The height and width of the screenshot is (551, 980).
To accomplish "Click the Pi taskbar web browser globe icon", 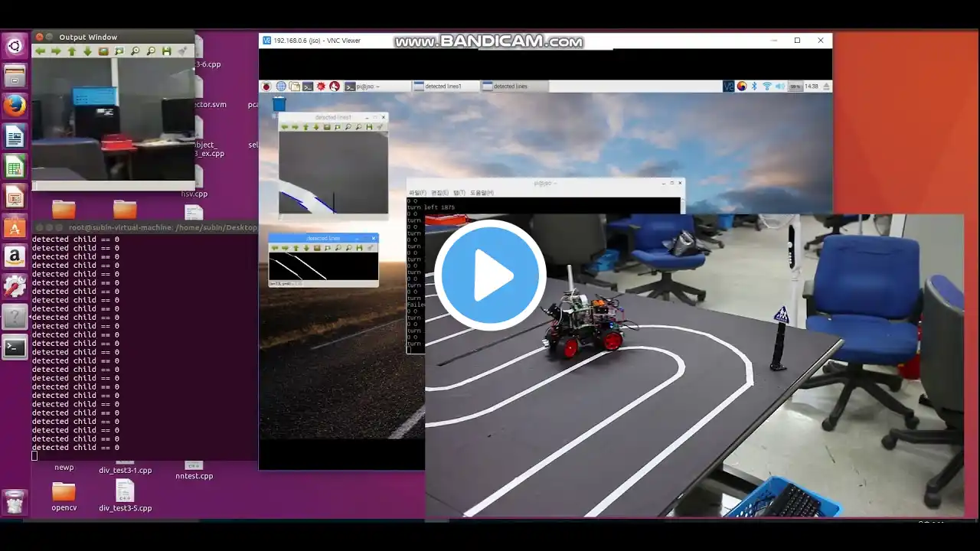I will pos(281,86).
